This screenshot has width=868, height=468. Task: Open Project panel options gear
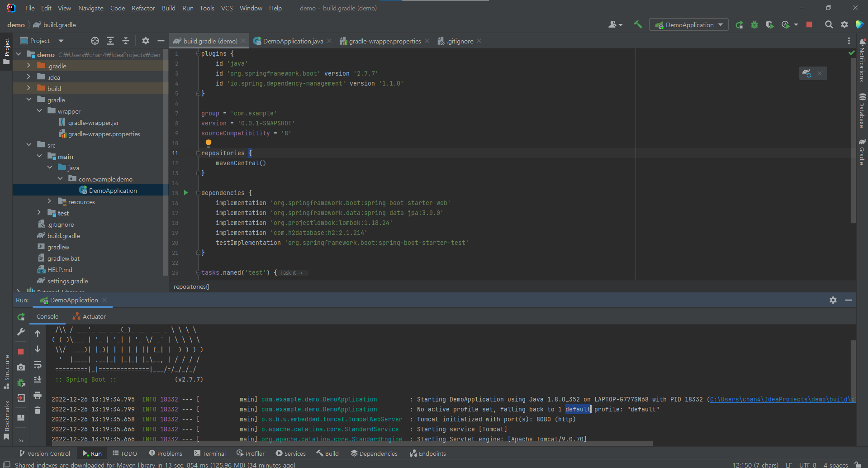coord(145,41)
